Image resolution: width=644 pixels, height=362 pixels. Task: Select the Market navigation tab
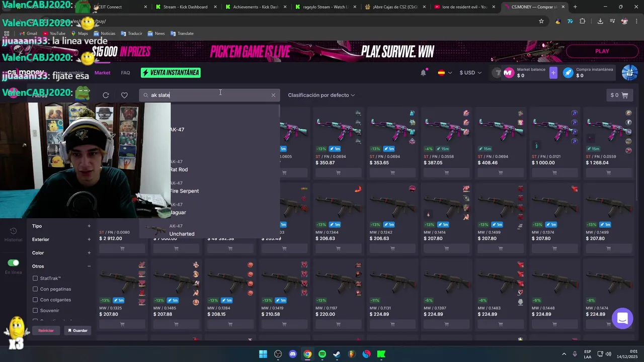click(102, 73)
